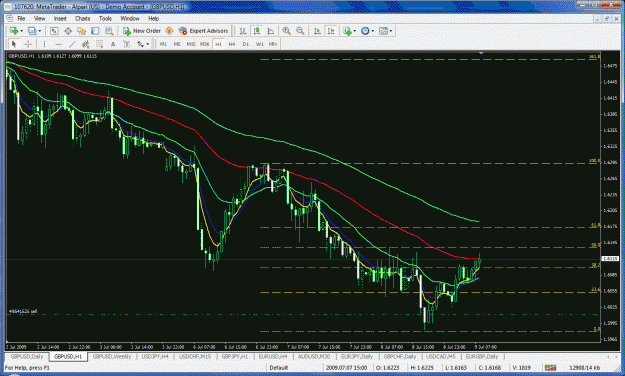Screen dimensions: 625x376
Task: Open the File menu
Action: tap(21, 19)
